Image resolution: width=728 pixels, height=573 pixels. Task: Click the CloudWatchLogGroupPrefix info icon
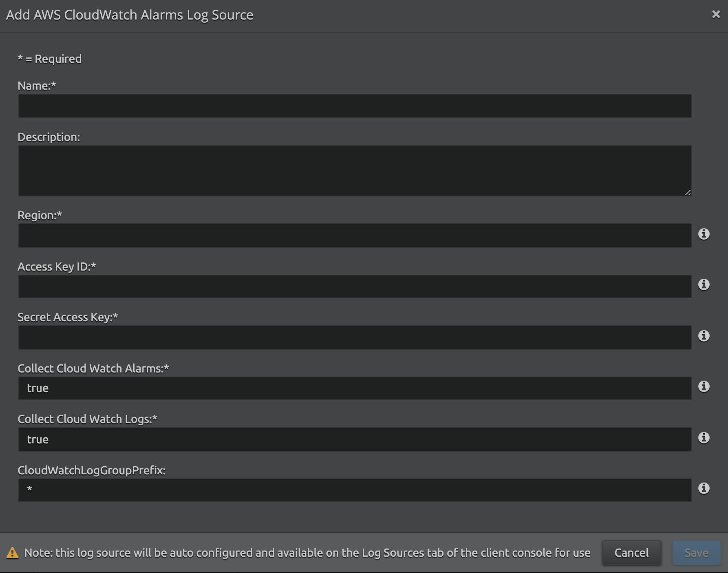(704, 488)
